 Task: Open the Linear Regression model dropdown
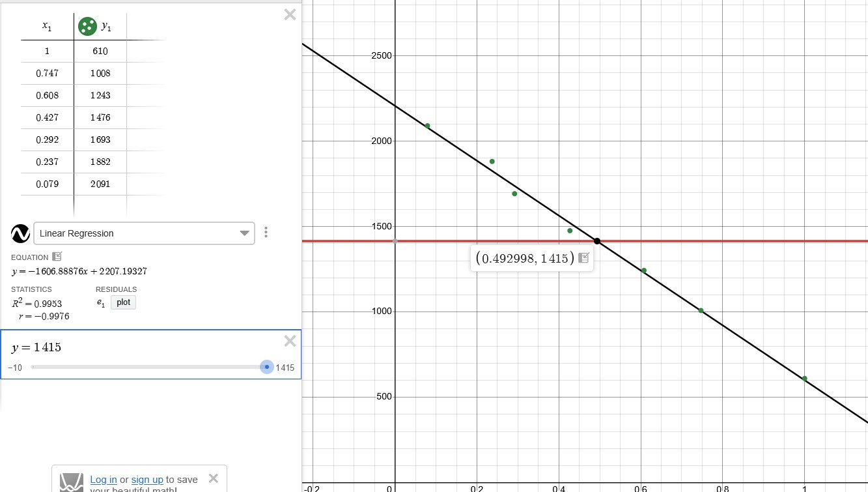click(x=144, y=233)
